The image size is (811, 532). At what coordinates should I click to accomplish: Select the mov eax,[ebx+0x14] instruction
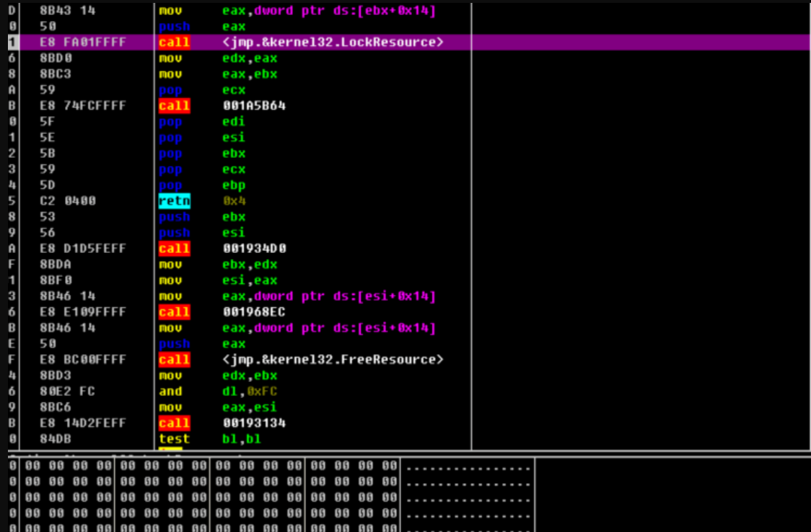pos(297,10)
